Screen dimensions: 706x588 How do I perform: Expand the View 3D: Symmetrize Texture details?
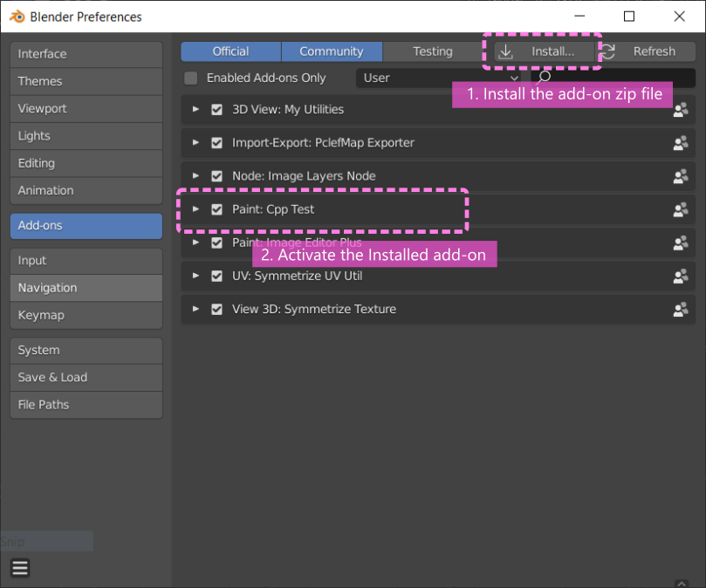tap(195, 309)
